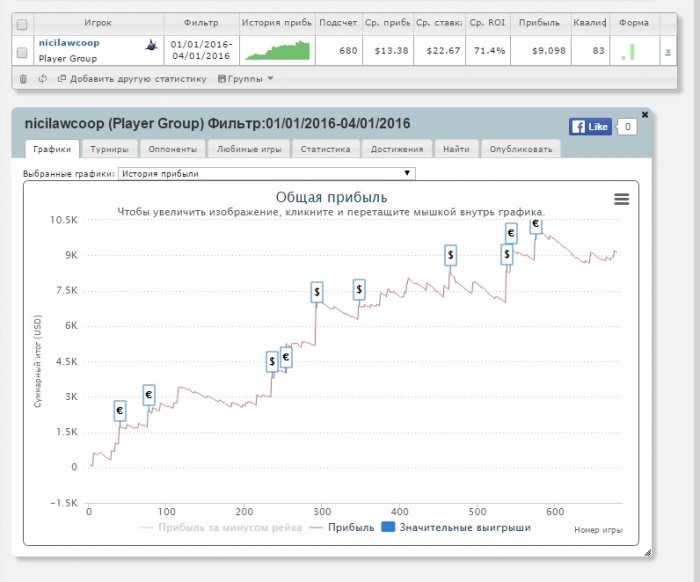This screenshot has width=700, height=582.
Task: Click the trash delete icon
Action: click(23, 79)
